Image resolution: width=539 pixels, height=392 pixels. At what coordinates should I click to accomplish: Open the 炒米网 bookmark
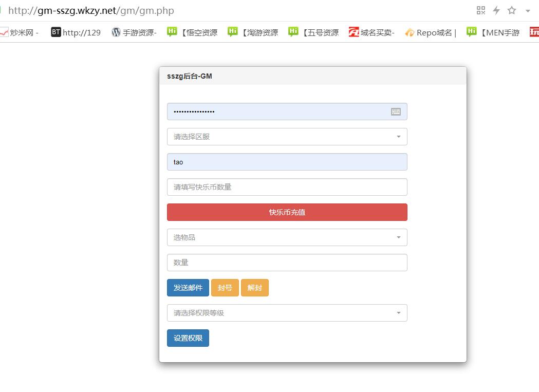coord(20,32)
